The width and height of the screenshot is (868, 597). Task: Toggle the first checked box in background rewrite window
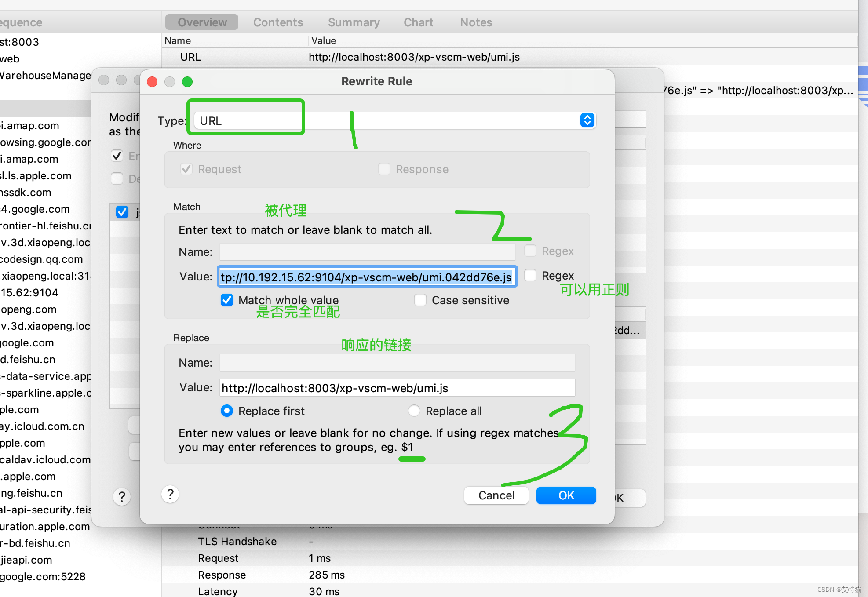coord(117,156)
